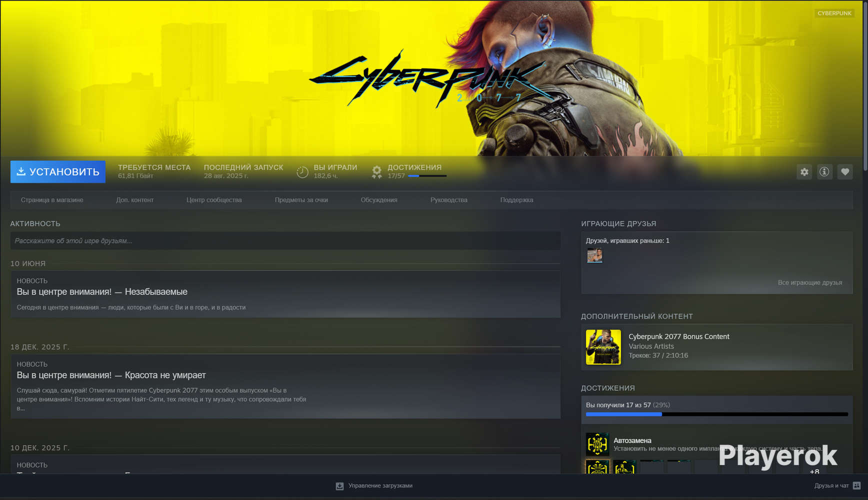This screenshot has width=868, height=500.
Task: Click the ТРЕБУЕТСЯ МЕСТА heading
Action: (154, 167)
